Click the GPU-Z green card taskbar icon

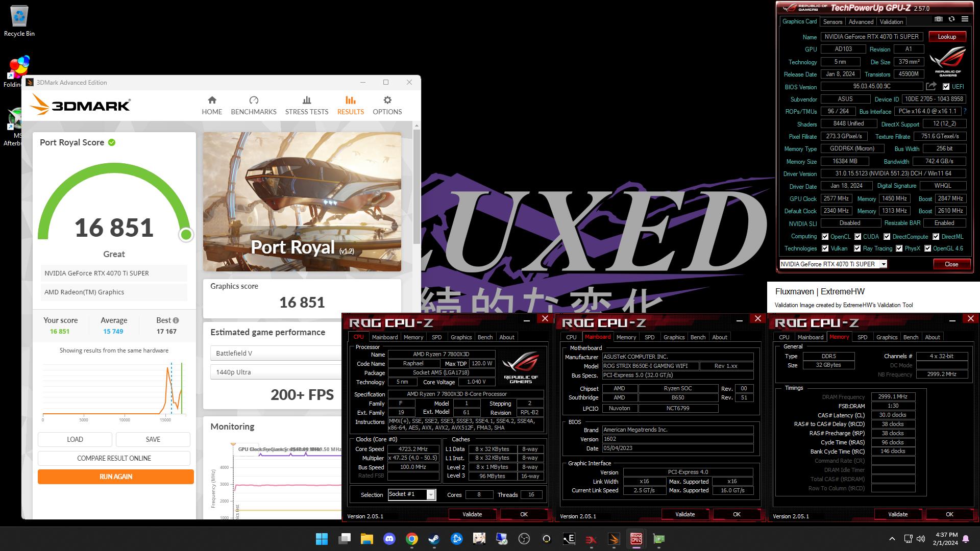658,539
